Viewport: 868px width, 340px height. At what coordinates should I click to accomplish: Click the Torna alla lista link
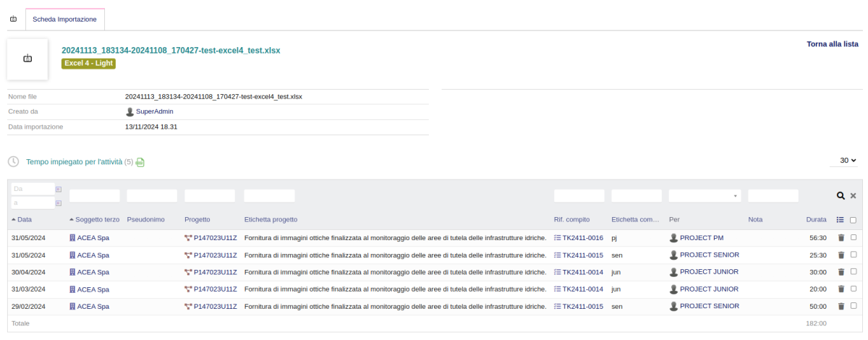[x=833, y=44]
